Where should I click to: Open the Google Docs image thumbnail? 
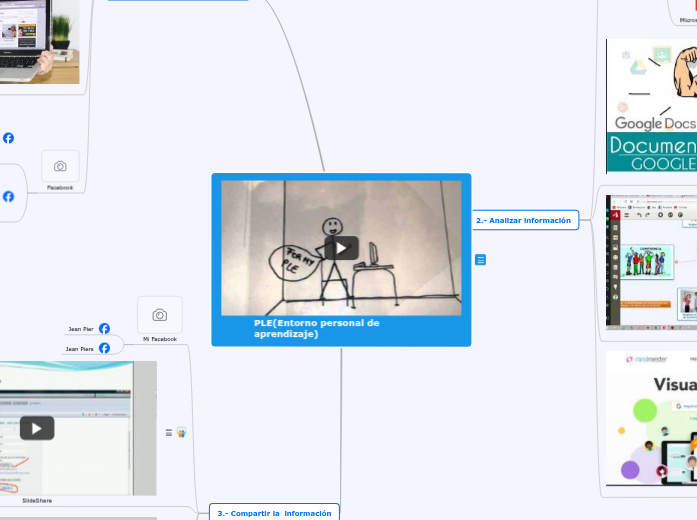pos(652,106)
